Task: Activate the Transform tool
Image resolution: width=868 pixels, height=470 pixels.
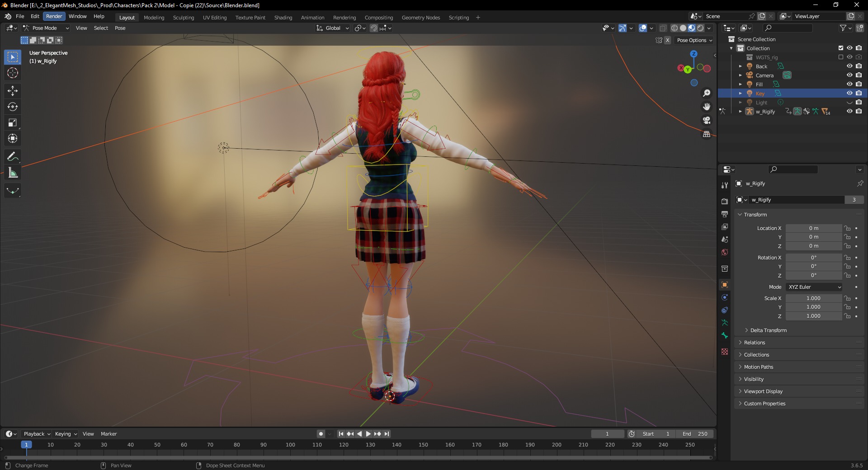Action: click(x=13, y=138)
